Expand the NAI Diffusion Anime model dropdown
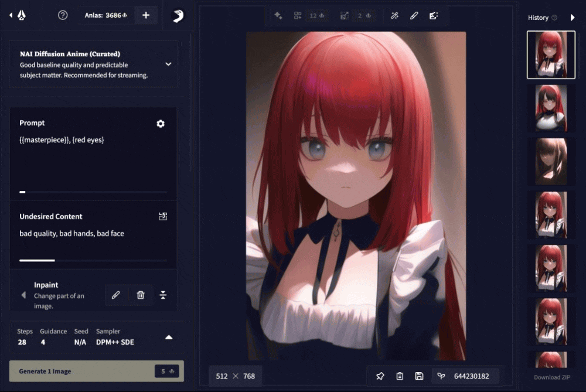 (168, 64)
